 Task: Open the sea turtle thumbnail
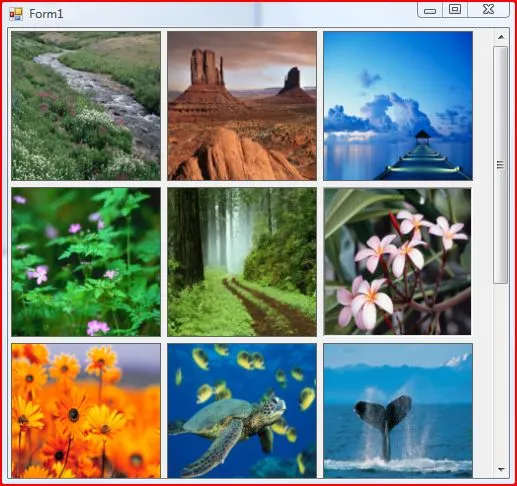click(242, 411)
